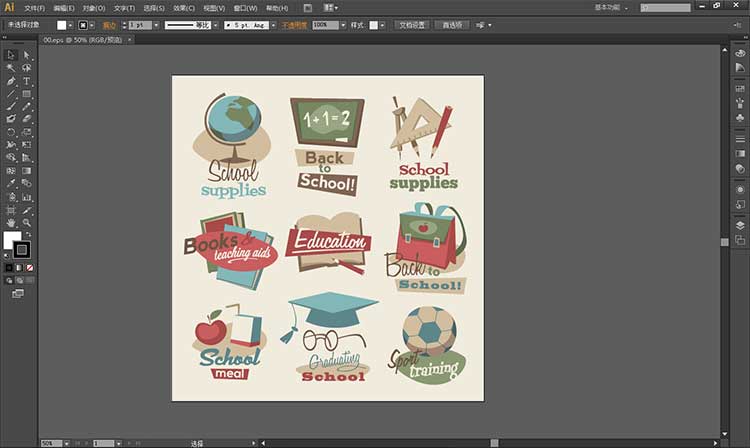Select the Eraser tool
The width and height of the screenshot is (750, 448).
click(26, 119)
